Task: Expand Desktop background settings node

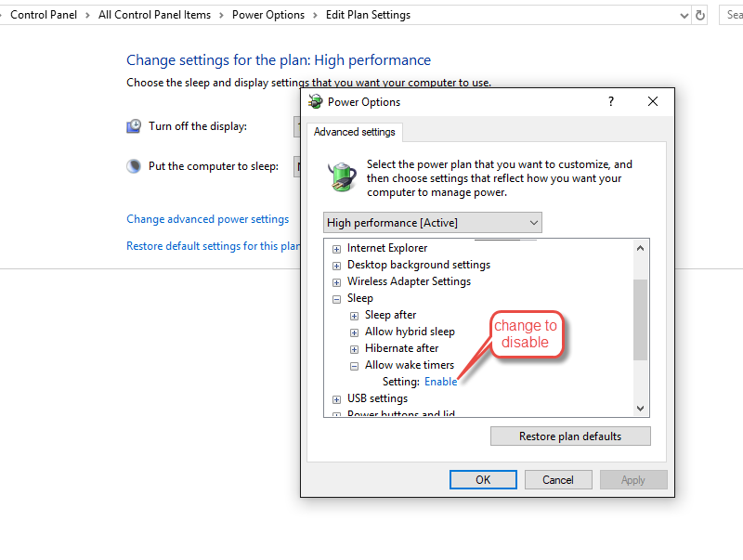Action: [336, 266]
